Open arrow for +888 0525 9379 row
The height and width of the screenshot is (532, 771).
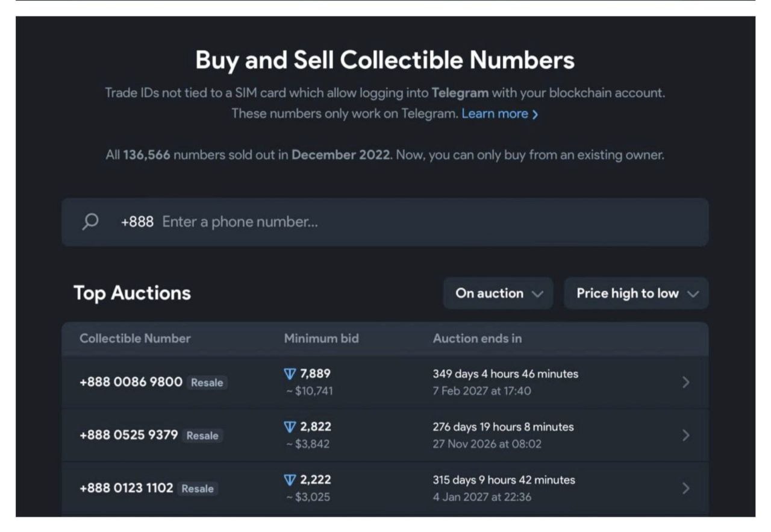click(x=685, y=436)
